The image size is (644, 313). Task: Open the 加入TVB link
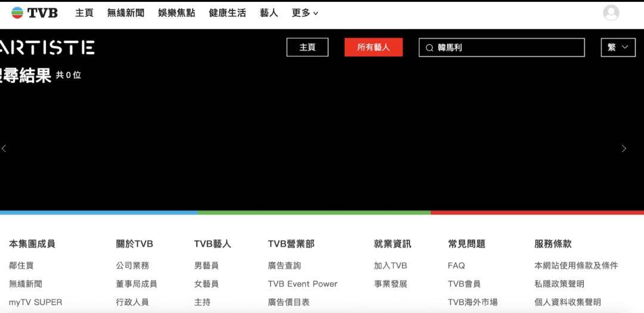(x=390, y=265)
